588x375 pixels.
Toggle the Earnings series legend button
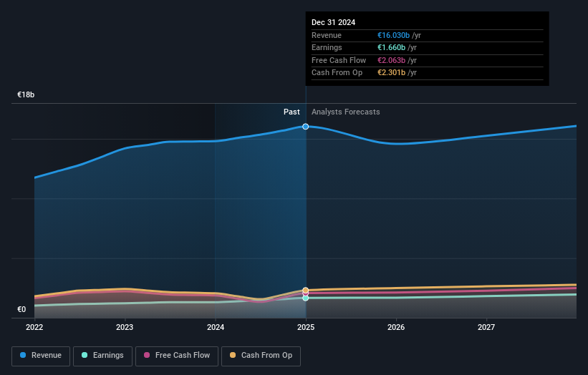tap(102, 356)
